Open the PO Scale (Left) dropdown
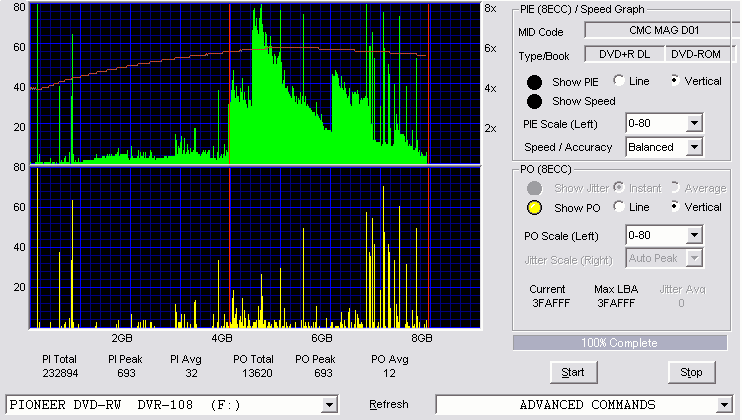Screen dimensions: 742x420 coord(694,235)
